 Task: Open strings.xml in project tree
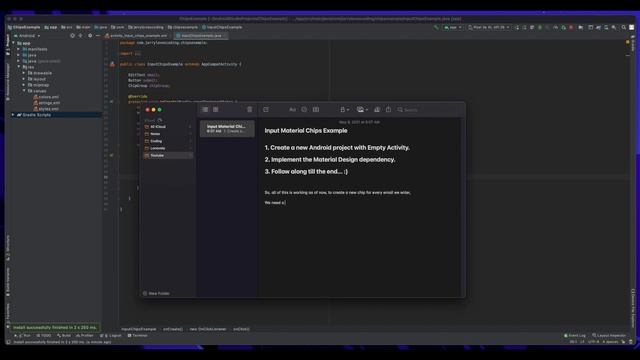click(47, 103)
